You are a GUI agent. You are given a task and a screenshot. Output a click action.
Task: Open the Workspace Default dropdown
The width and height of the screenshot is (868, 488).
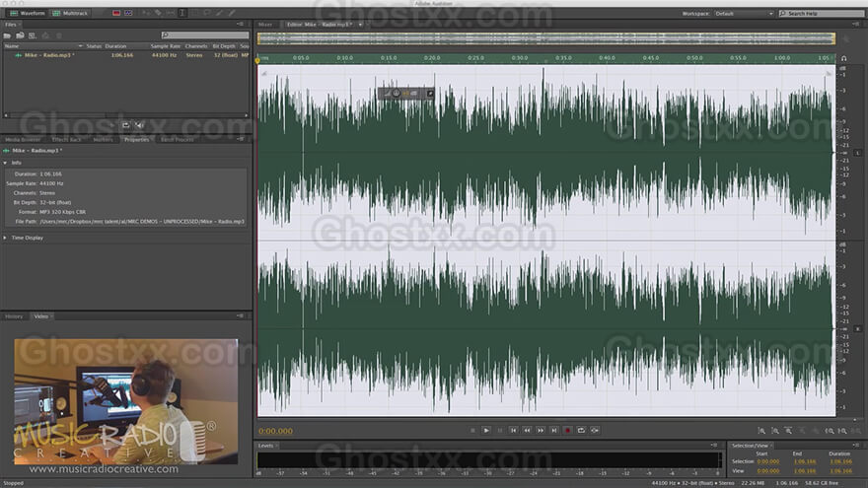pyautogui.click(x=744, y=13)
